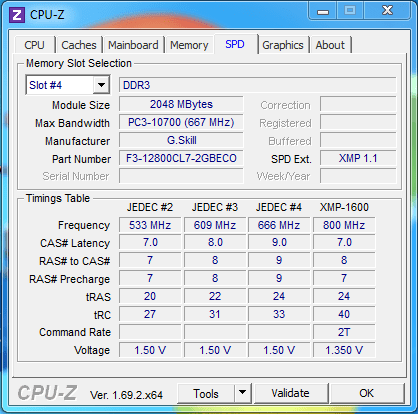Select part number F3-12800CL7-2GBECO
The height and width of the screenshot is (414, 418).
(181, 158)
